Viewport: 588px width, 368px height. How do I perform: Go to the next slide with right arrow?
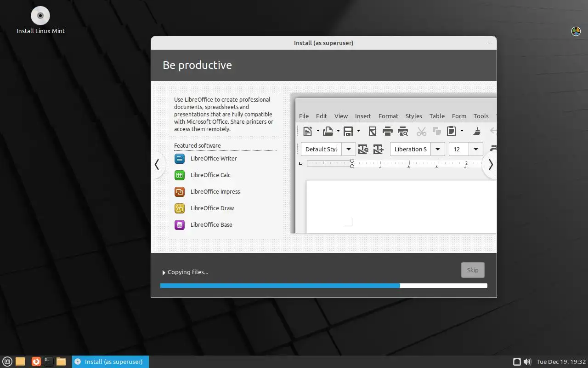click(x=490, y=164)
